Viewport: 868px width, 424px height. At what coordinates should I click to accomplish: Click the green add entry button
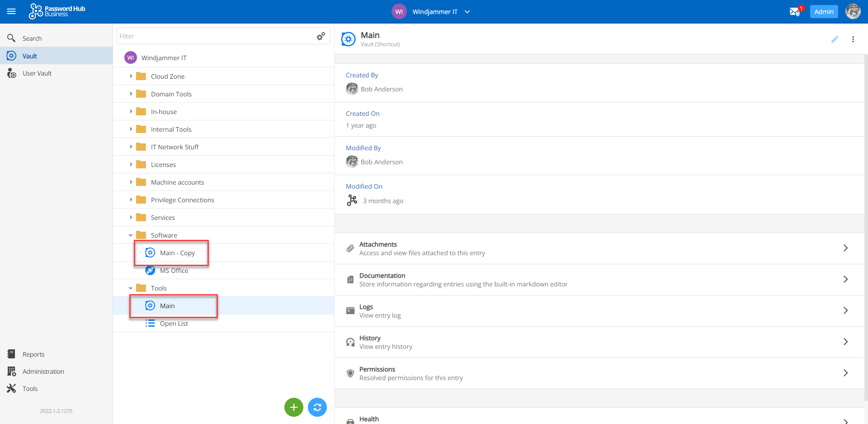(293, 407)
